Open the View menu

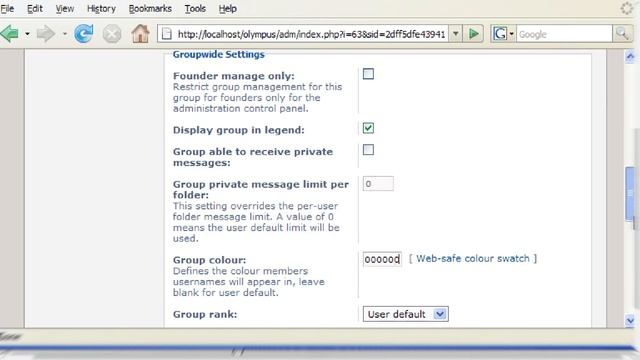(x=64, y=9)
